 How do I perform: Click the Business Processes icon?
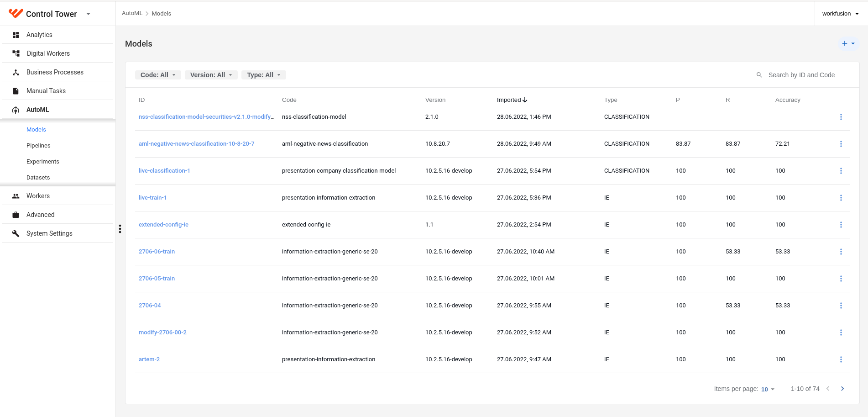coord(16,72)
